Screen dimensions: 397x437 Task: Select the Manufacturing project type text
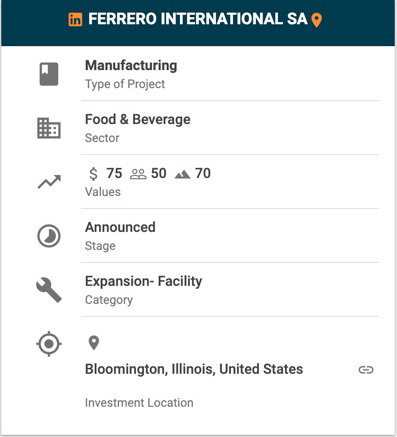click(x=131, y=65)
